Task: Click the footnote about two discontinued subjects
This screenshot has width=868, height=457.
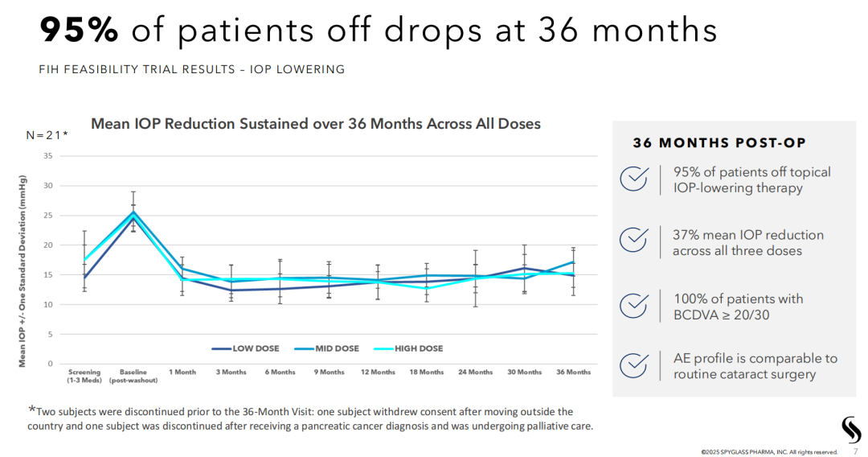Action: [x=310, y=418]
